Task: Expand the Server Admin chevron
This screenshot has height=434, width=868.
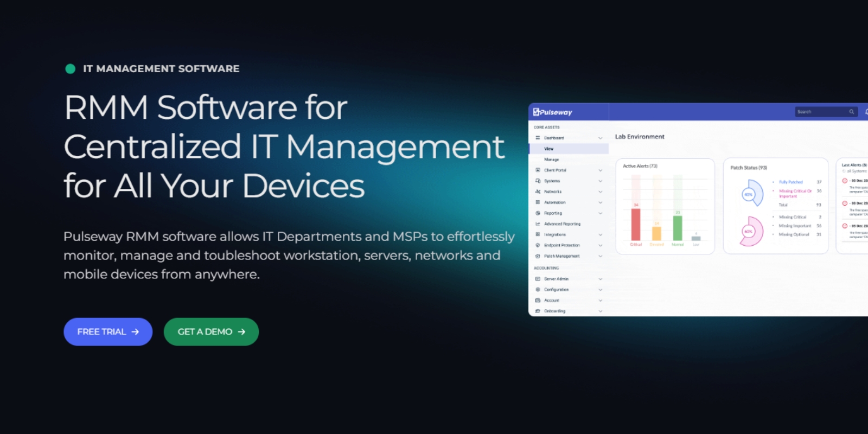Action: coord(601,279)
